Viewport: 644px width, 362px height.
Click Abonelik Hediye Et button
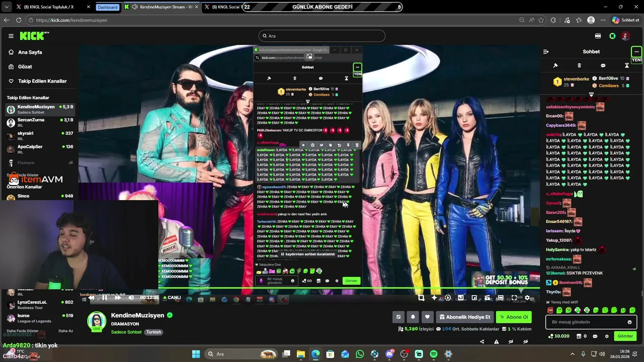(x=465, y=317)
